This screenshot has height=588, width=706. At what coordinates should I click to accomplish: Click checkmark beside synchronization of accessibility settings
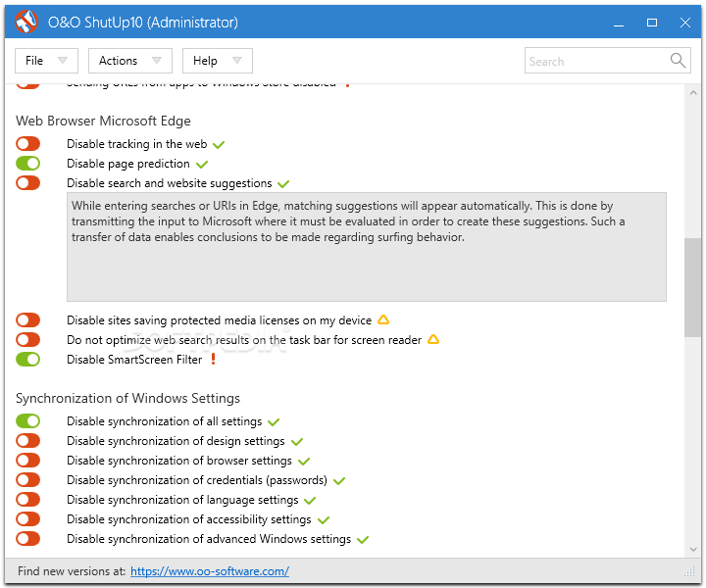[324, 520]
